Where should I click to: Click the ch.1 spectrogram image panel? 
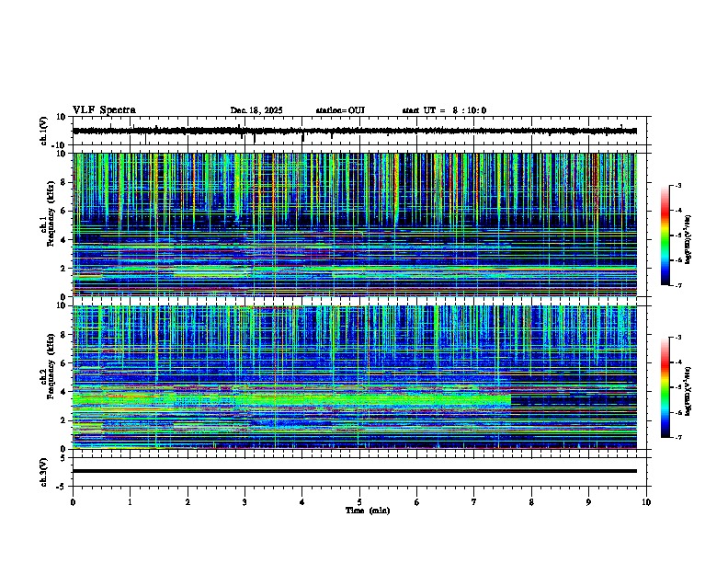pyautogui.click(x=355, y=224)
